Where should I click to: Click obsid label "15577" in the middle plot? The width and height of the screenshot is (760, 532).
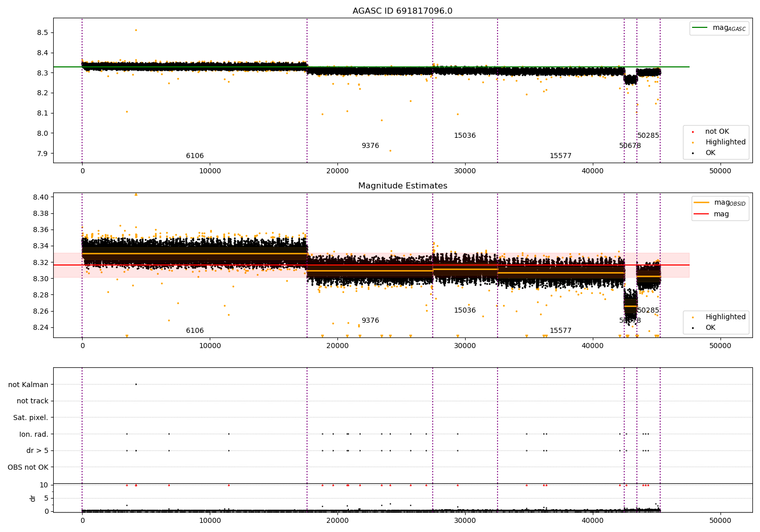560,331
